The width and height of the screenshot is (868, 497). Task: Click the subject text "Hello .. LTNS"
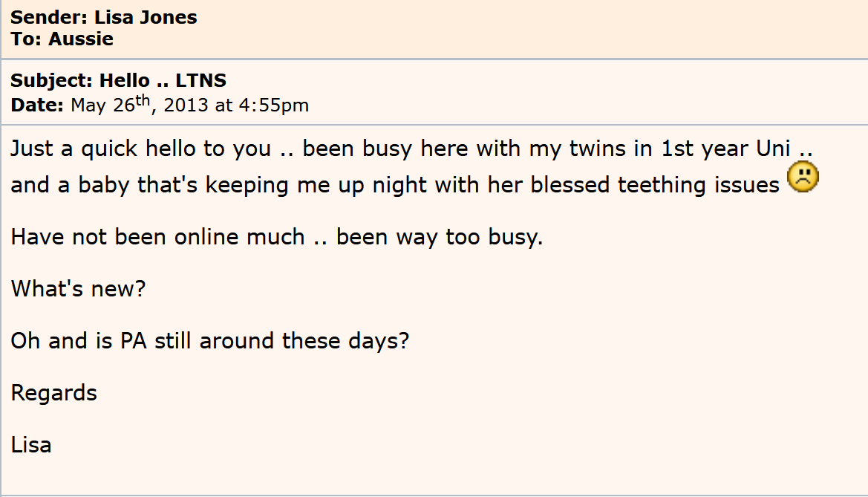pyautogui.click(x=163, y=80)
